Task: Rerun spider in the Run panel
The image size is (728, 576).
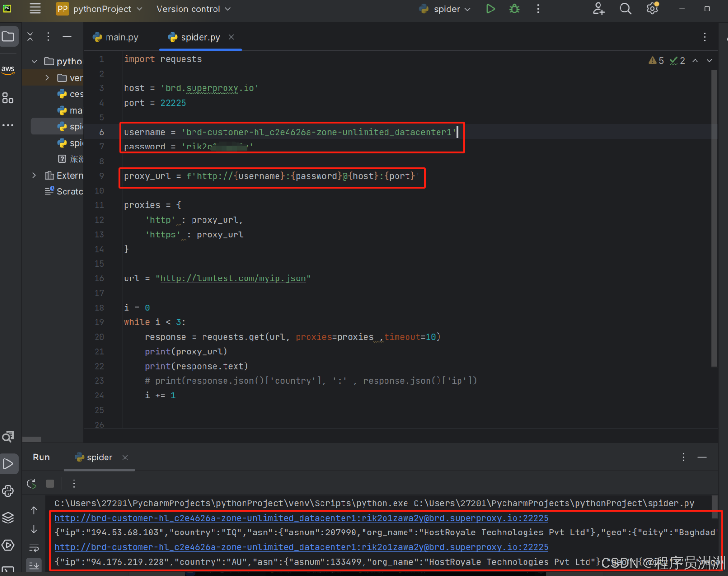Action: point(32,484)
